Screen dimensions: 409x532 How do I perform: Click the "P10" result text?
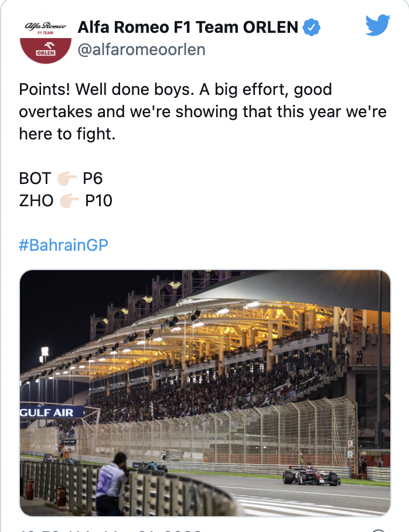tap(98, 201)
